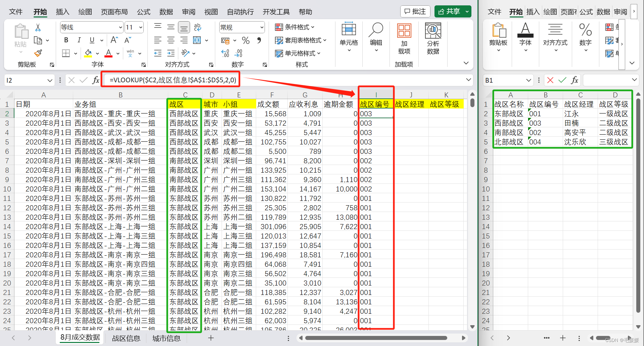Toggle top vertical alignment
644x346 pixels.
click(158, 27)
